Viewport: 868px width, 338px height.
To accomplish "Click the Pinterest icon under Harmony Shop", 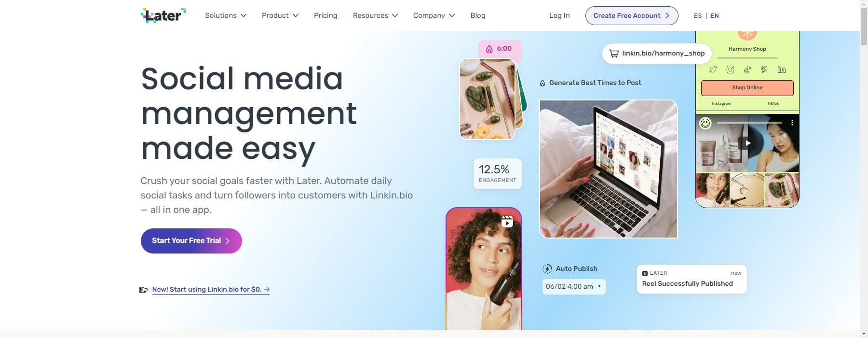I will (764, 70).
